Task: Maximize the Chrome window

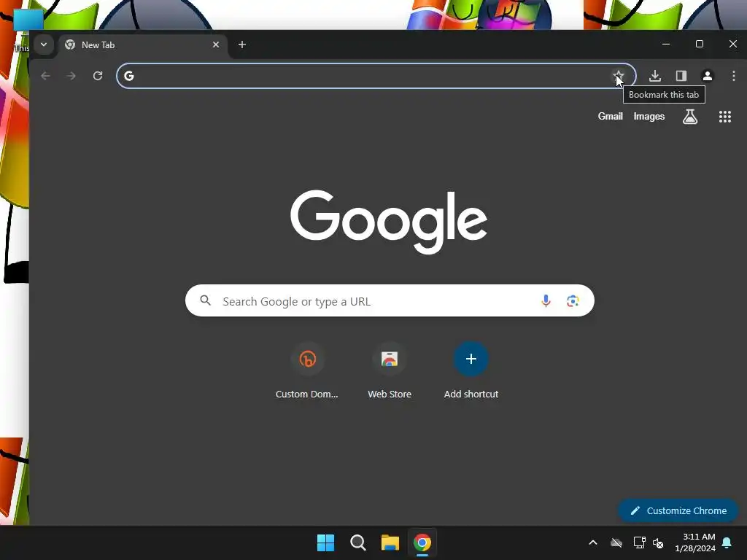Action: coord(700,44)
